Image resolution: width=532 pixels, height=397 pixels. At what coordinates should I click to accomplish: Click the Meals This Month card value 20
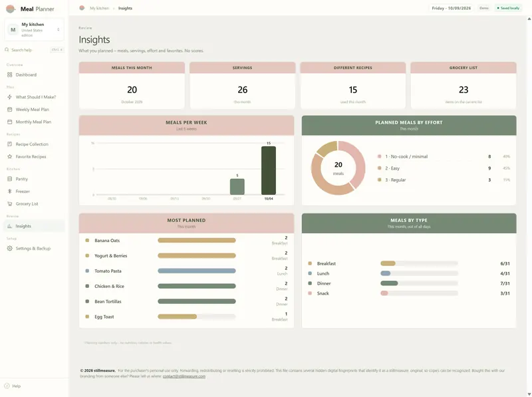tap(132, 90)
